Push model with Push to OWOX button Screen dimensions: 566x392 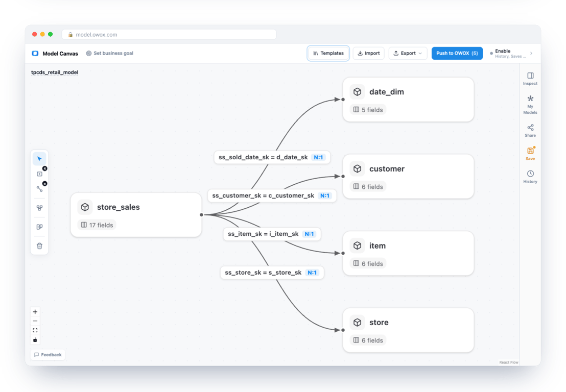[x=457, y=54]
